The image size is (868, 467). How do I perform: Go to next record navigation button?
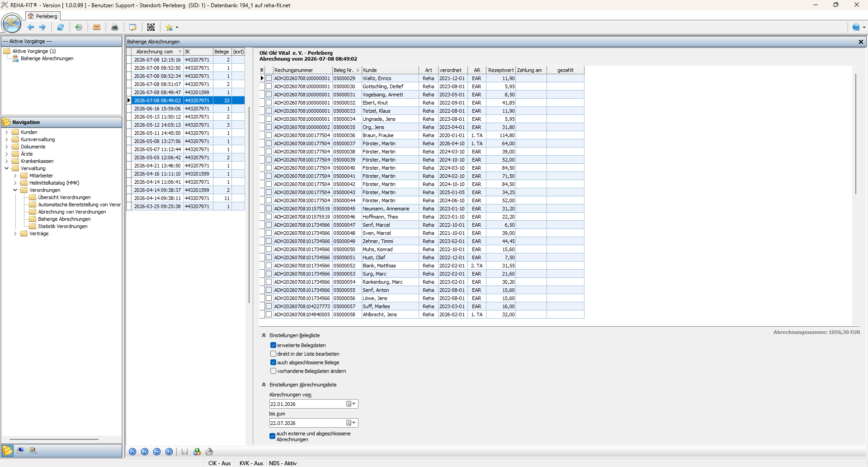pyautogui.click(x=157, y=452)
